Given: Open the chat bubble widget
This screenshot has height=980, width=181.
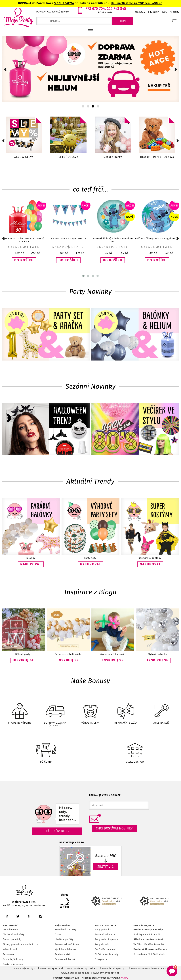Looking at the screenshot, I should click(x=172, y=969).
